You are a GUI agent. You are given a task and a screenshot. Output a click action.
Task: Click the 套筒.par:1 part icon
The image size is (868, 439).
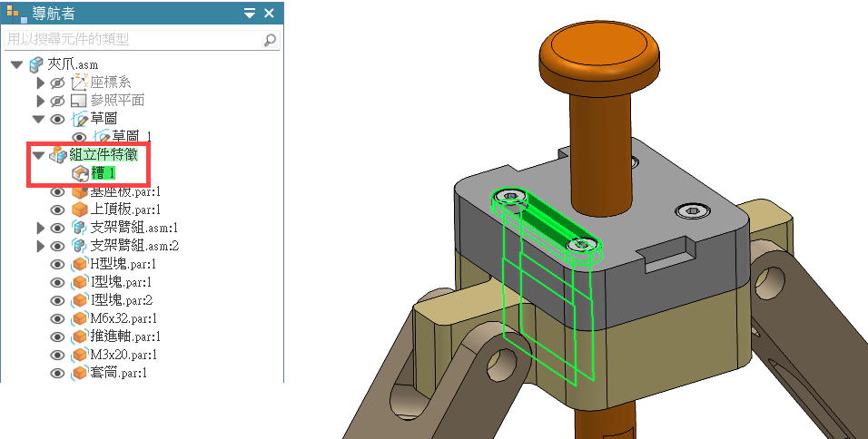coord(80,373)
